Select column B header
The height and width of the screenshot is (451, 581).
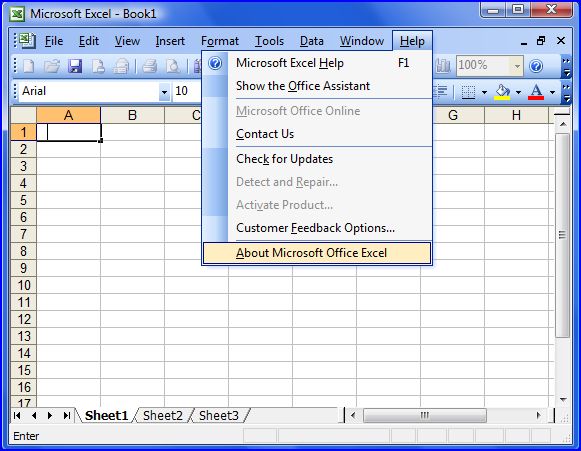tap(132, 115)
